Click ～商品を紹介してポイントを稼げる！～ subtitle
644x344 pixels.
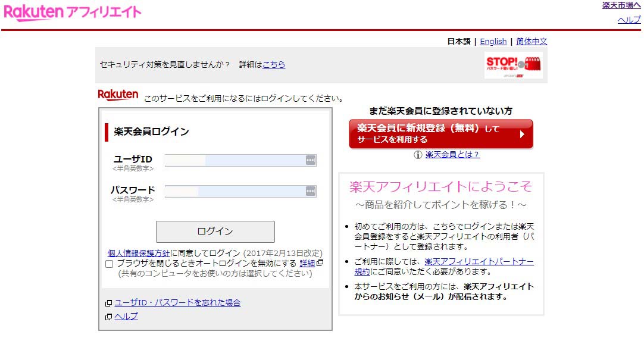440,205
